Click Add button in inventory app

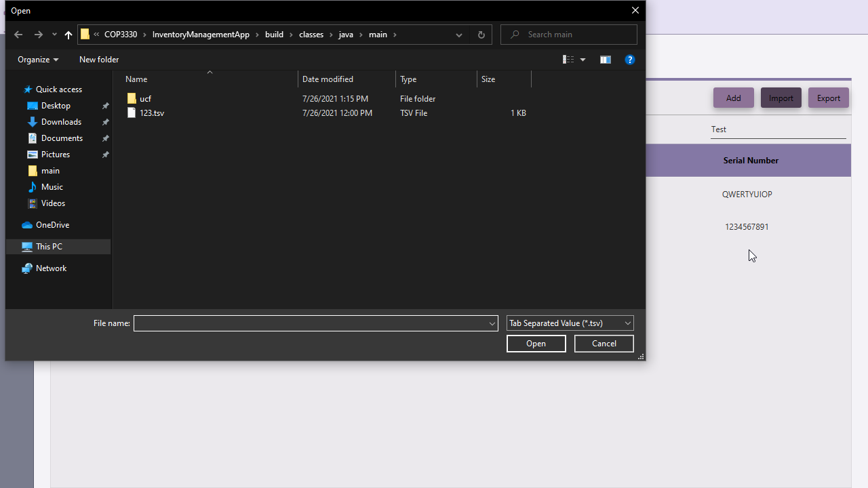pos(734,98)
